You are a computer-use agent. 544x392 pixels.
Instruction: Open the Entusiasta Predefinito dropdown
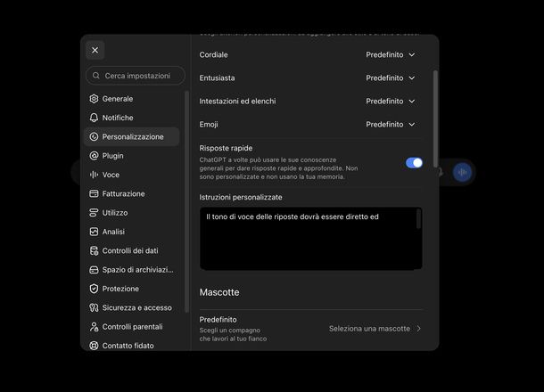click(x=391, y=78)
